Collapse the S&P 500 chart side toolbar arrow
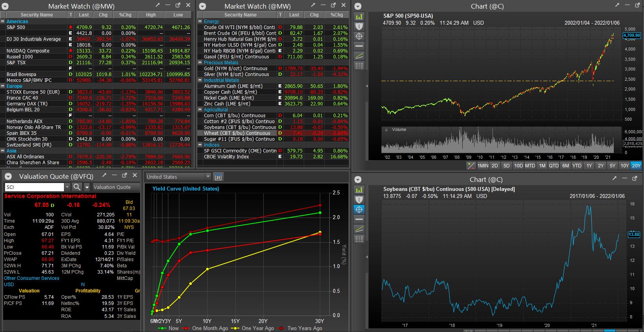The width and height of the screenshot is (644, 332). [367, 86]
